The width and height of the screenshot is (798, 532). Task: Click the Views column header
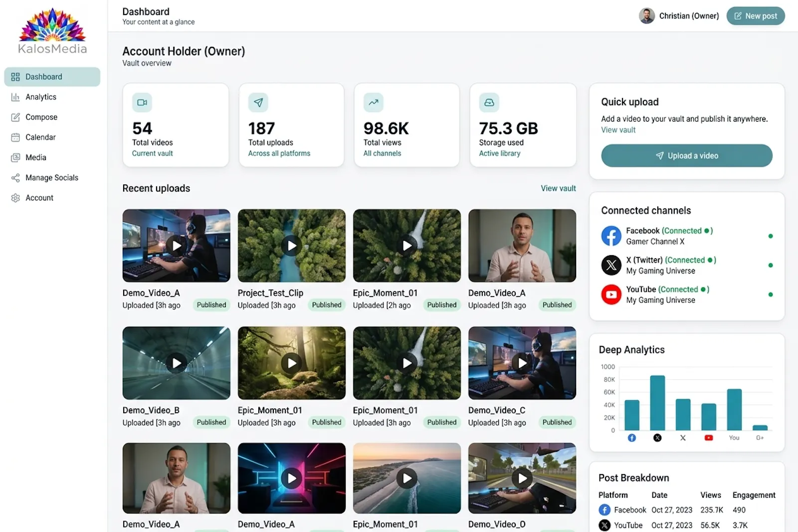[x=711, y=495]
